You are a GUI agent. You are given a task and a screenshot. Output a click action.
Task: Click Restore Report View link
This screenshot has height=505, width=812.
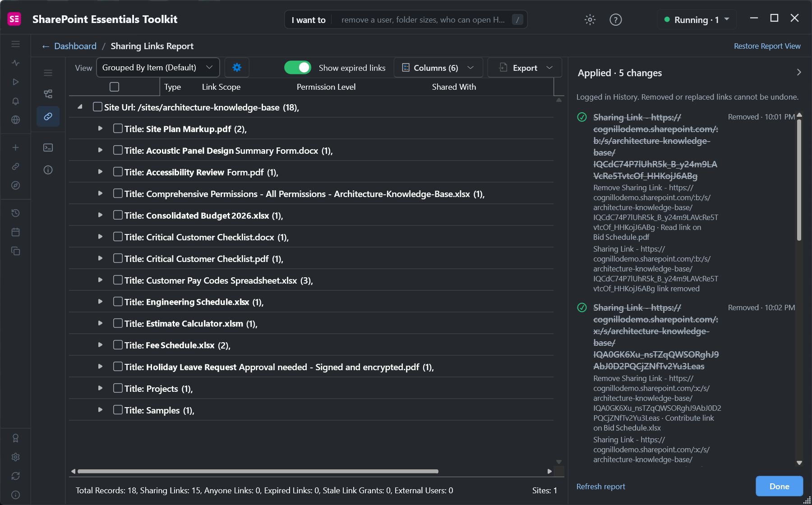click(x=767, y=46)
